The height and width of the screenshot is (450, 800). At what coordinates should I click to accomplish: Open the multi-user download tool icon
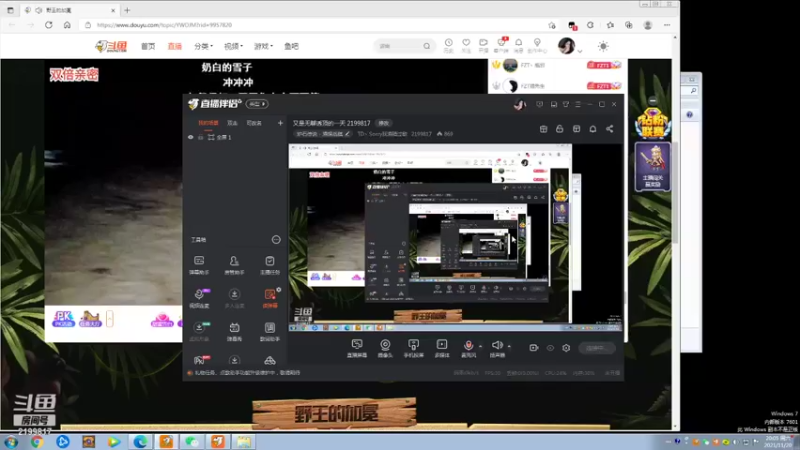click(x=234, y=298)
